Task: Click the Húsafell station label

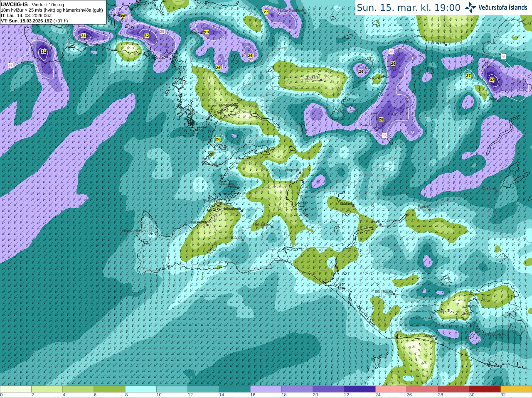Action: pos(313,77)
